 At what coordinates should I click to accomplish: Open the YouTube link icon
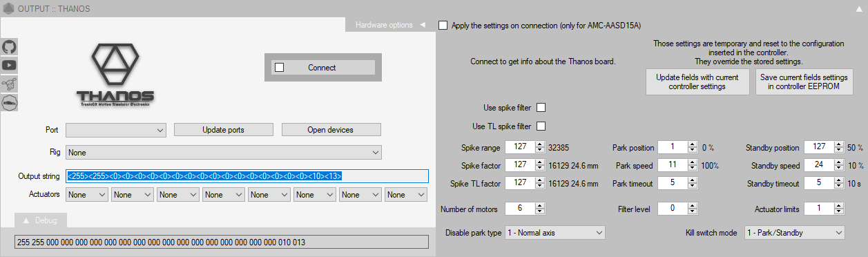click(10, 66)
